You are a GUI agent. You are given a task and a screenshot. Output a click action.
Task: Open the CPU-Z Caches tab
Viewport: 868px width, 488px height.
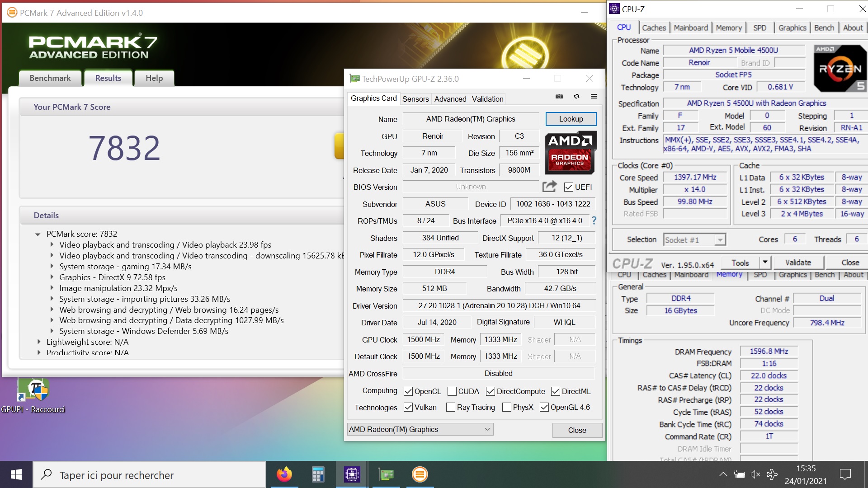coord(654,28)
